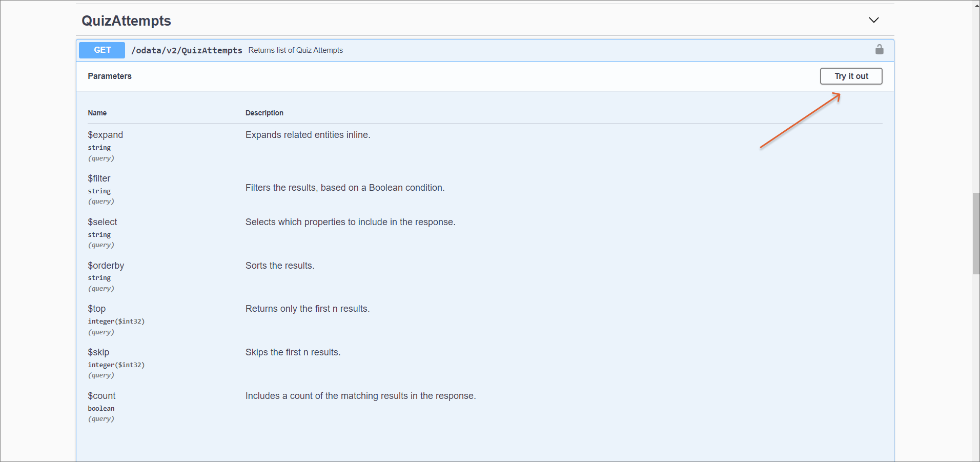The width and height of the screenshot is (980, 462).
Task: Click the $expand parameter name
Action: 105,135
